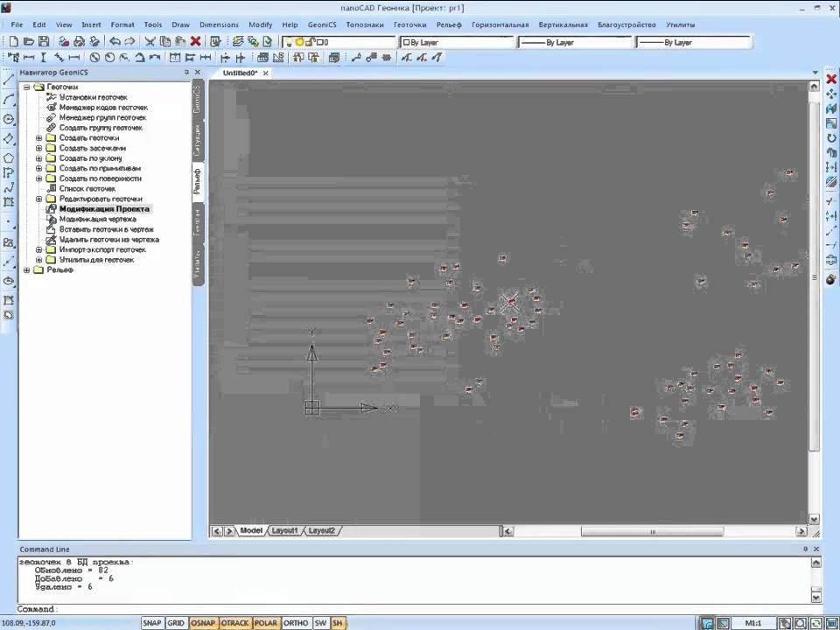Viewport: 840px width, 630px height.
Task: Open the color By Layer dropdown
Action: click(457, 42)
